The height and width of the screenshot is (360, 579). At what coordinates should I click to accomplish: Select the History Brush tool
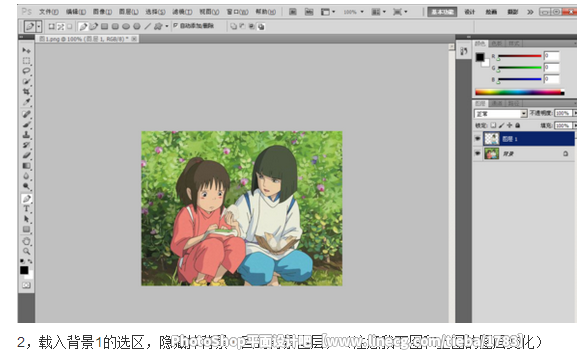click(x=26, y=145)
